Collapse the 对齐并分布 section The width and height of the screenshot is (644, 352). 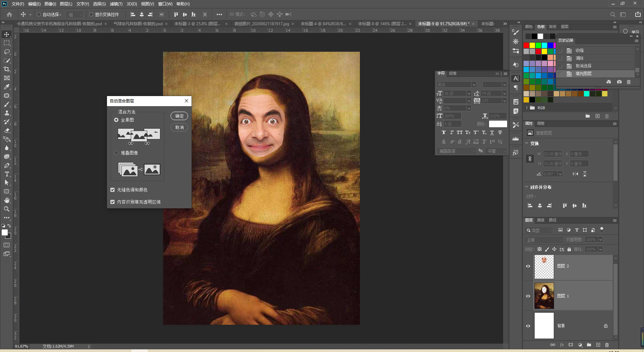pos(527,187)
